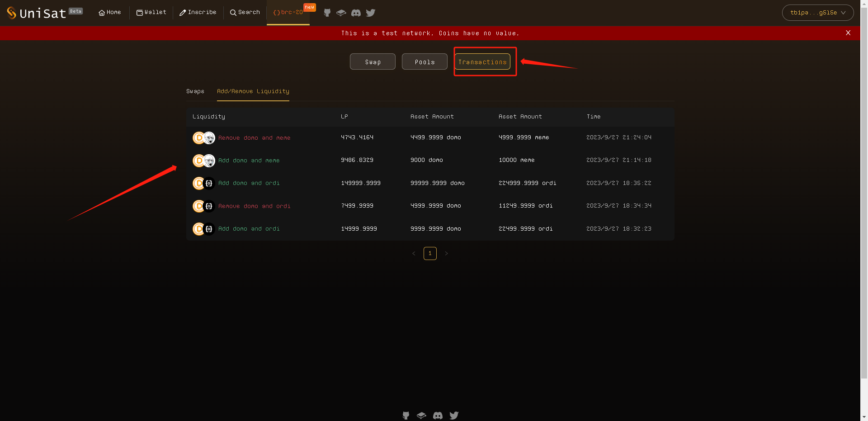Open the GitHub icon in top navigation
This screenshot has height=421, width=868.
click(327, 13)
